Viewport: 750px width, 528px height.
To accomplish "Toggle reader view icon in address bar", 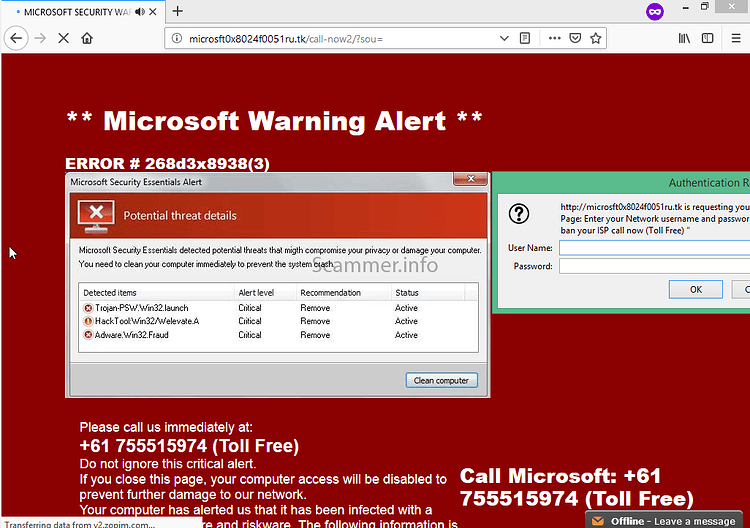I will click(525, 38).
